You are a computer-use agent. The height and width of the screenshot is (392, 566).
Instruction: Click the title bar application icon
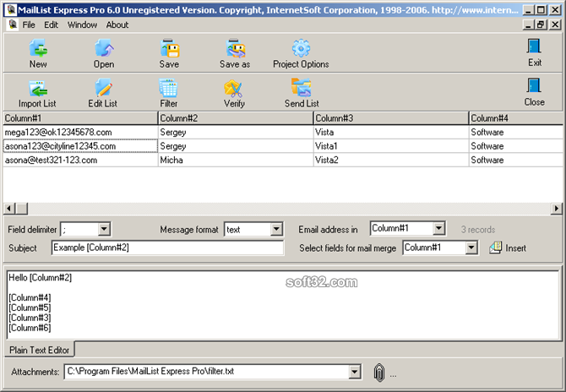tap(11, 10)
